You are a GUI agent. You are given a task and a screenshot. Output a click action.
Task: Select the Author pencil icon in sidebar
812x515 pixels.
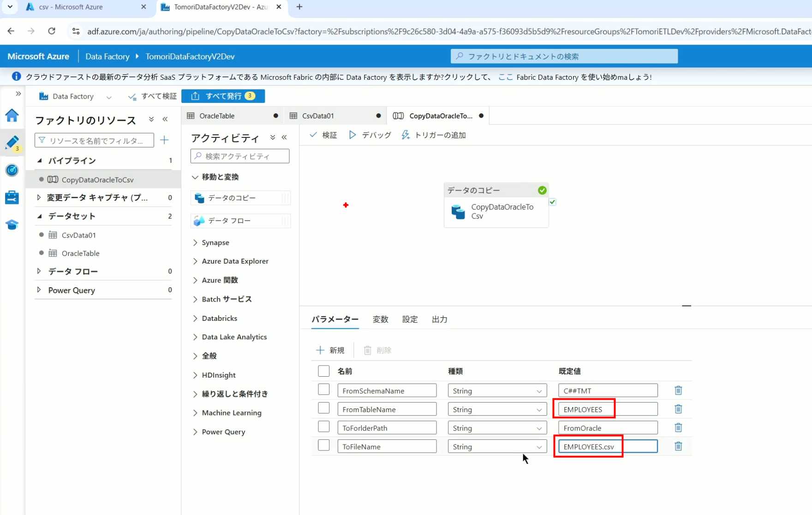[x=12, y=142]
